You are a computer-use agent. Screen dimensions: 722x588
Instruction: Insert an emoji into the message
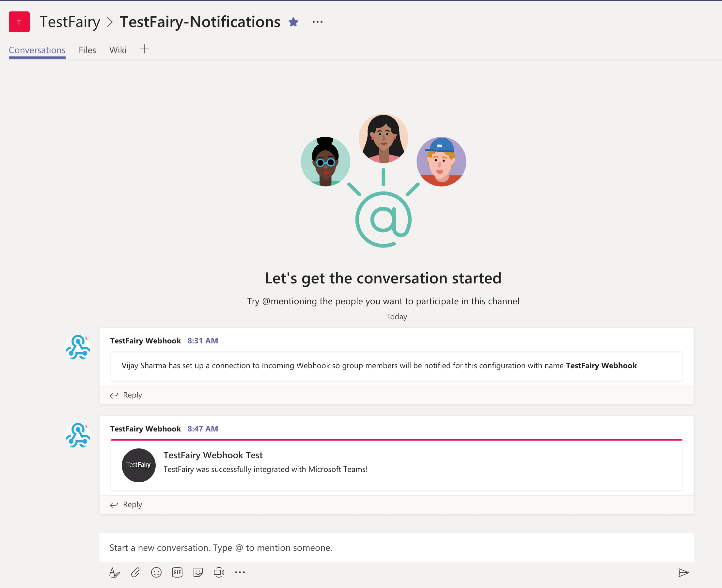coord(156,572)
